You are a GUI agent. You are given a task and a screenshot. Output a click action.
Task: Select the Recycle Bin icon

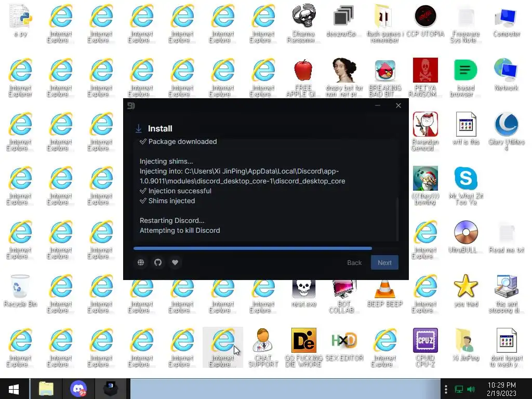click(x=20, y=291)
